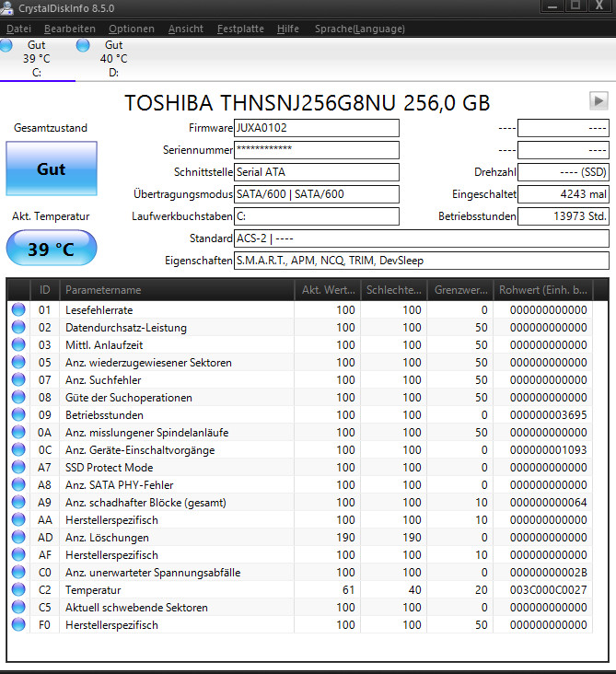Click the ID column header

[45, 290]
